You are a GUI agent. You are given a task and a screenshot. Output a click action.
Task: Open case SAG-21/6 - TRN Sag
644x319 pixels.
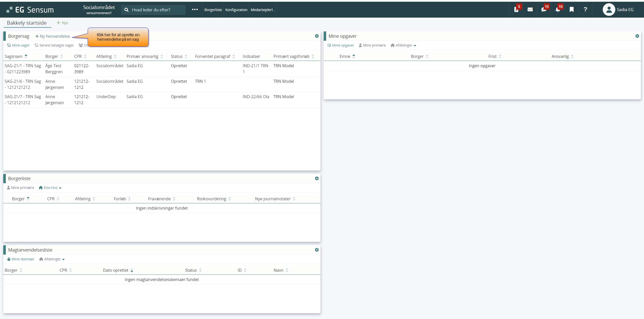tap(23, 84)
